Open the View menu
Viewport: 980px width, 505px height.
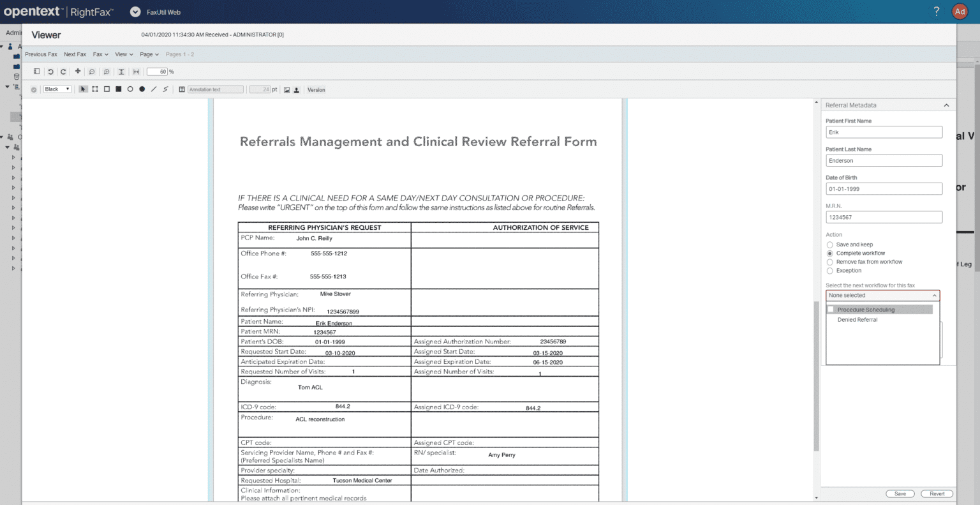point(122,54)
